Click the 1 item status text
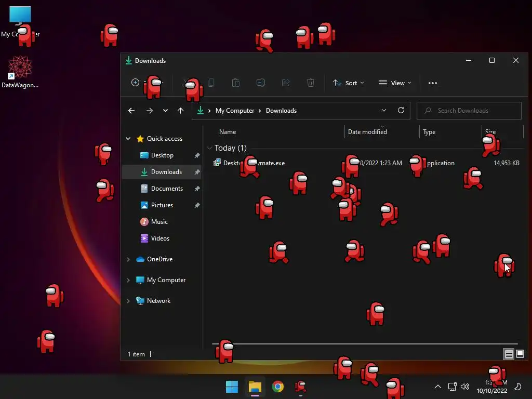Image resolution: width=532 pixels, height=399 pixels. click(x=137, y=354)
